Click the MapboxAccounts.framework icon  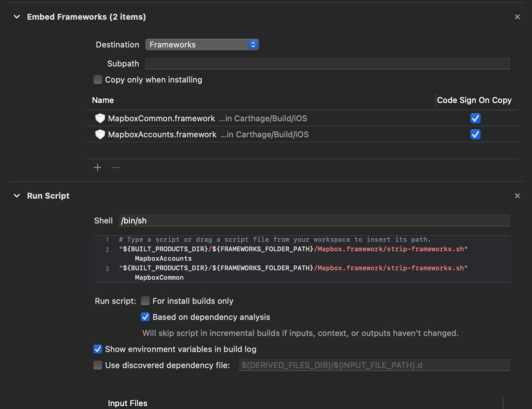tap(100, 134)
